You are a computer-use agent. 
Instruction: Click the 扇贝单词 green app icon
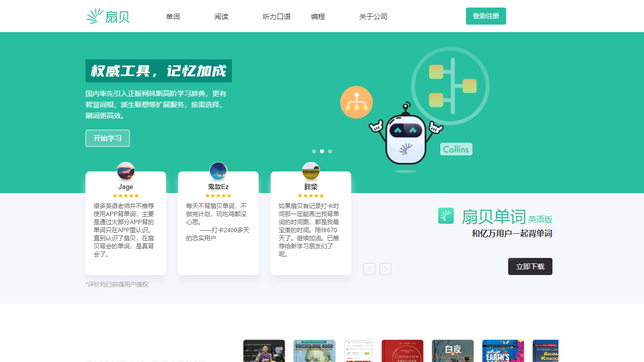pos(446,216)
